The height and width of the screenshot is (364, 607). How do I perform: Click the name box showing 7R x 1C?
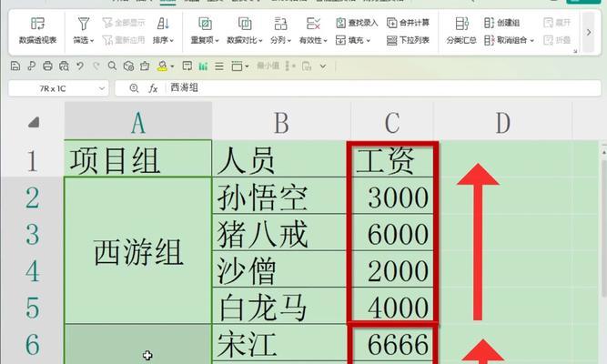tap(58, 88)
